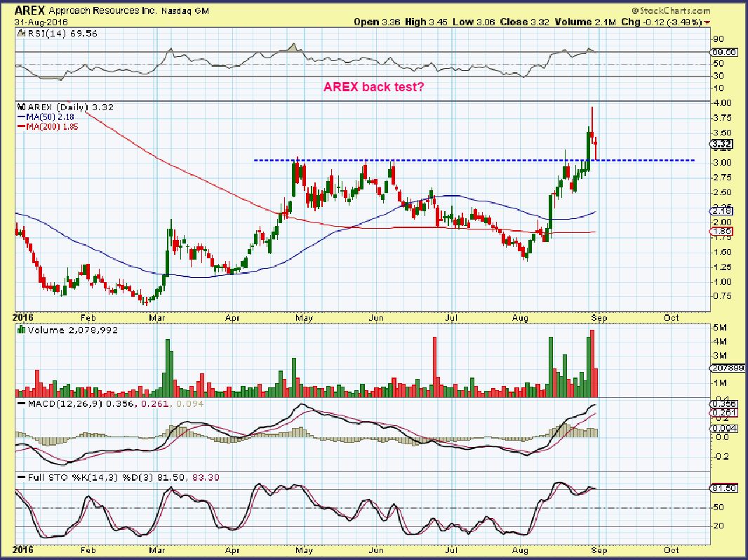Click the 5M volume axis label
Image resolution: width=748 pixels, height=560 pixels.
[x=721, y=328]
